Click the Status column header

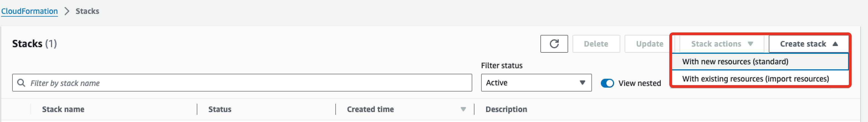[220, 109]
